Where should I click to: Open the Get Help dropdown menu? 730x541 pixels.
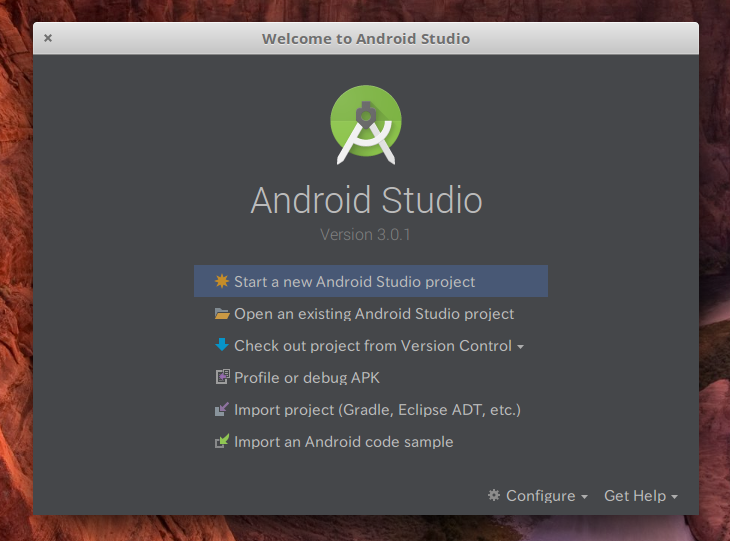641,496
